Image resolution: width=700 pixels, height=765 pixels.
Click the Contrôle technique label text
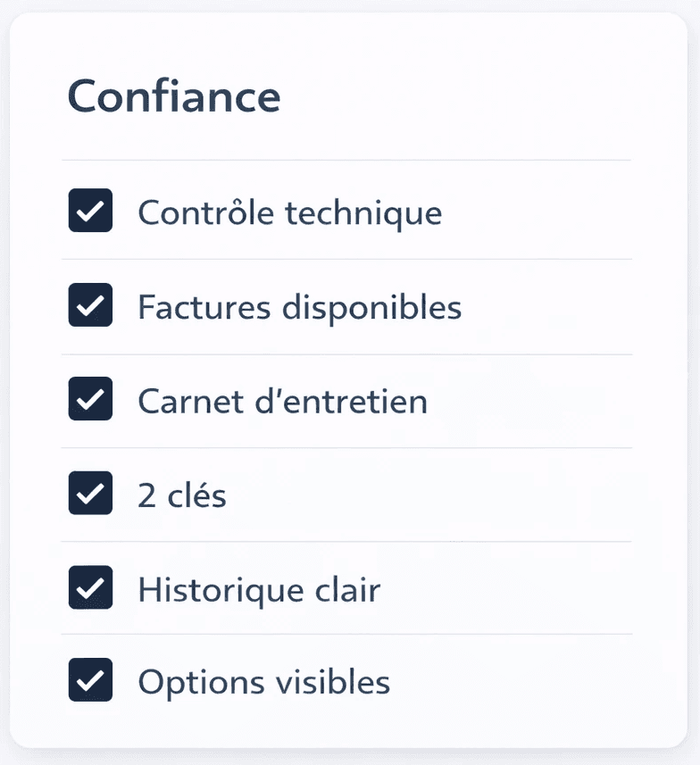pyautogui.click(x=290, y=213)
